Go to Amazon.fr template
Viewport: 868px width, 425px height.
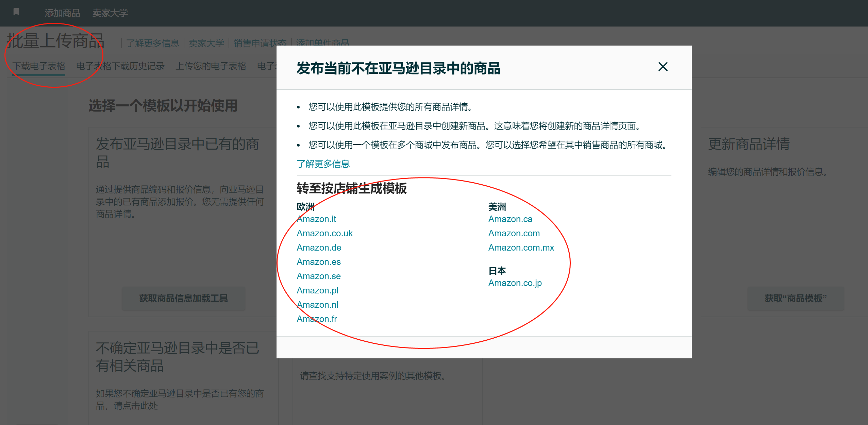[317, 319]
